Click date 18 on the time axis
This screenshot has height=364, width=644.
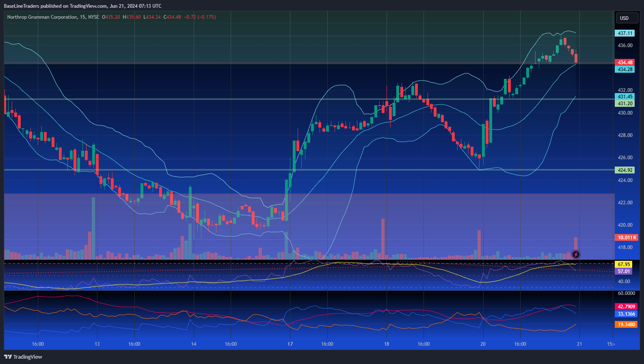387,344
